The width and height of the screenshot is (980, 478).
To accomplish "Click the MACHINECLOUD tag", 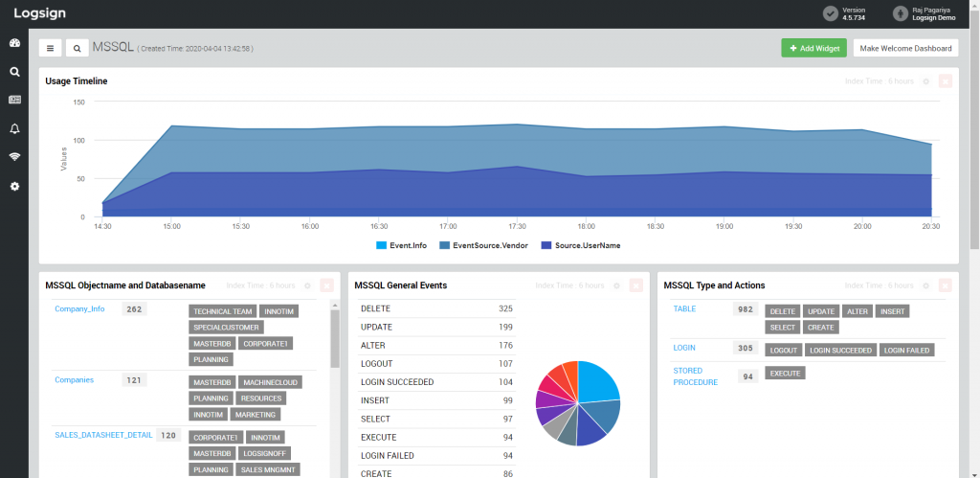I will coord(271,381).
